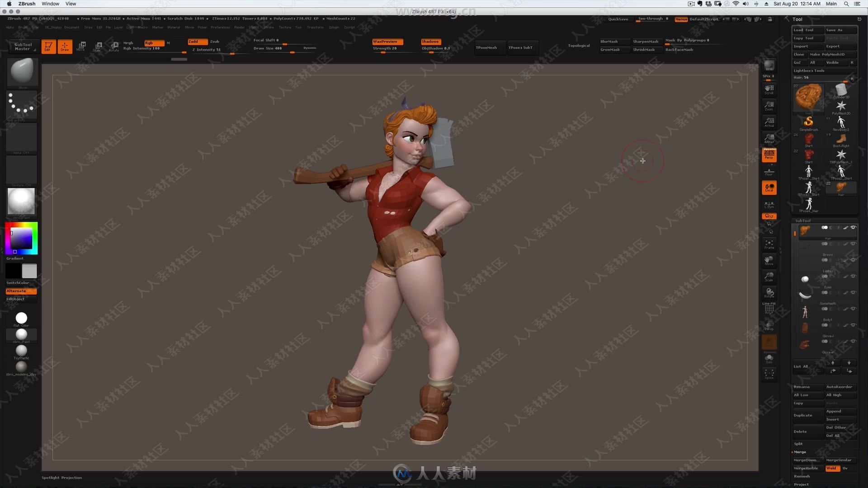Screen dimensions: 868x488
Task: Open the Texture Off selector
Action: [22, 171]
